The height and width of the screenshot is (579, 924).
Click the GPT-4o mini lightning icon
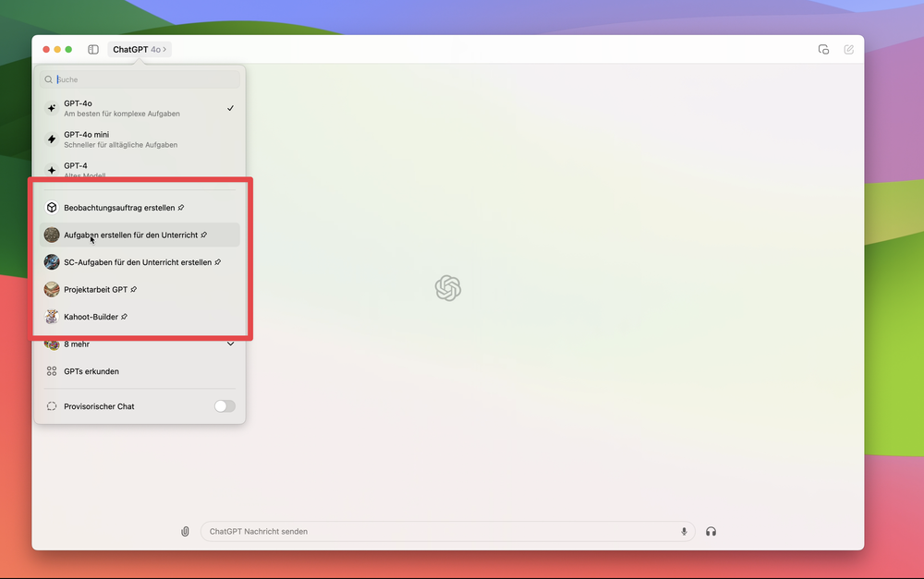pos(52,139)
